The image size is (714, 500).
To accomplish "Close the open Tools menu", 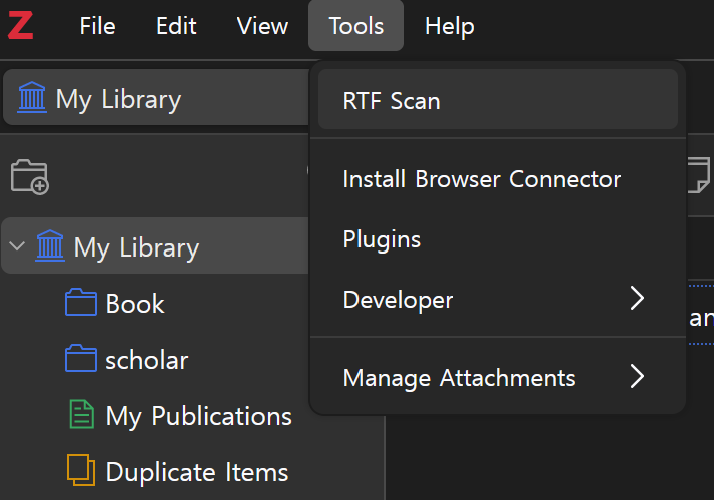I will click(x=356, y=26).
